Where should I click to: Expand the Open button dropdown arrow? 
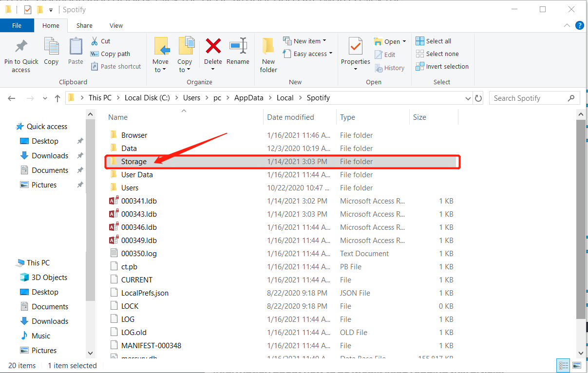pos(404,42)
